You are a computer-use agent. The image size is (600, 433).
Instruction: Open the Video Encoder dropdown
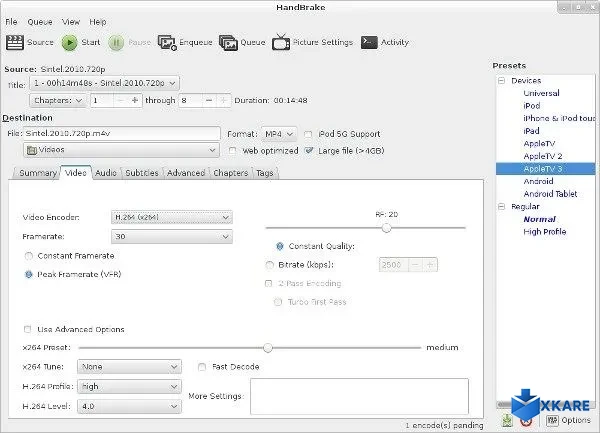click(x=171, y=217)
